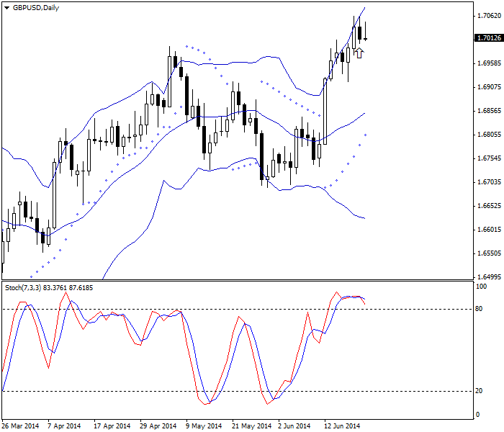This screenshot has height=432, width=504.
Task: Click the GBPUSD,Daily chart title
Action: (x=37, y=8)
